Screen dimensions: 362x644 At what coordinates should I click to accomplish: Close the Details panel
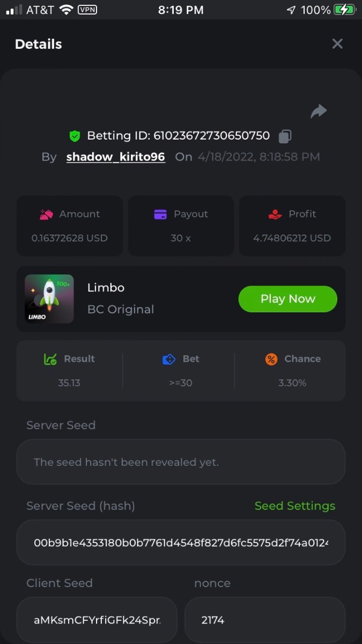(337, 44)
